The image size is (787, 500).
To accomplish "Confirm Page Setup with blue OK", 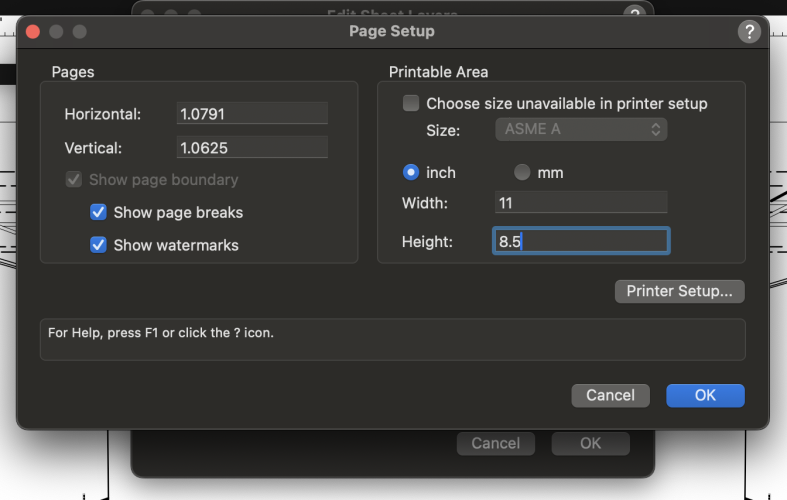I will pyautogui.click(x=705, y=395).
